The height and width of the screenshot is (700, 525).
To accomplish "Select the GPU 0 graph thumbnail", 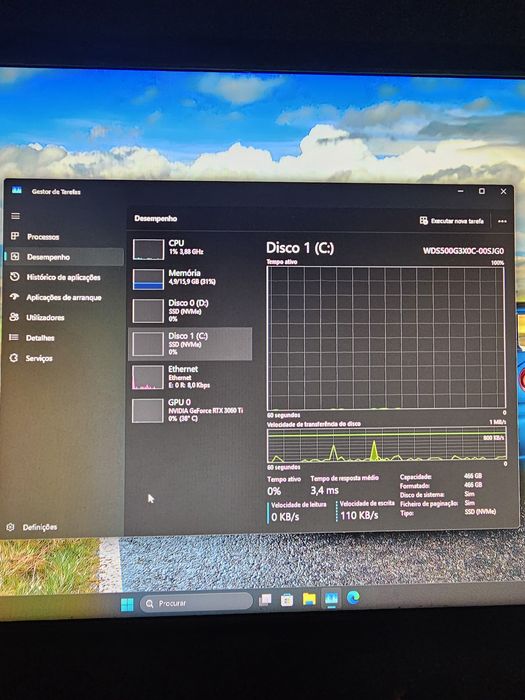I will pos(148,410).
